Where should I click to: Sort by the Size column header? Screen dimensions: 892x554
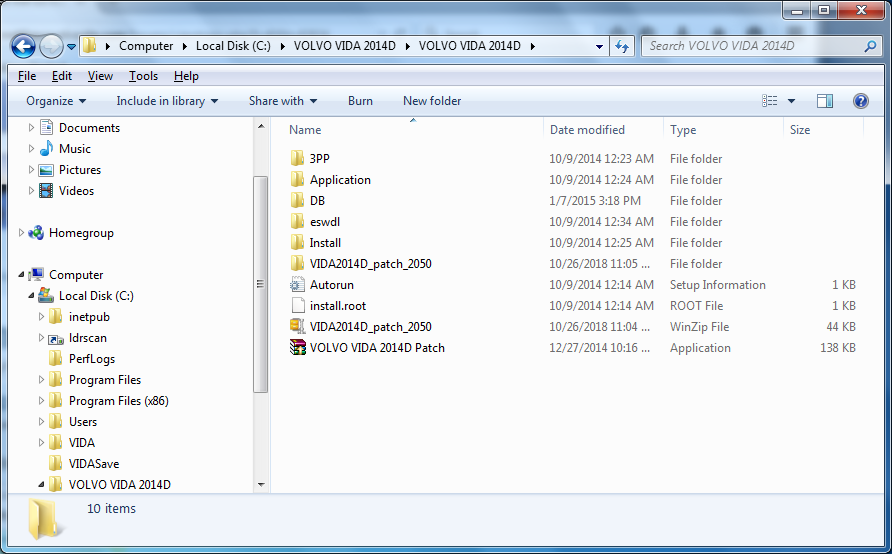799,130
